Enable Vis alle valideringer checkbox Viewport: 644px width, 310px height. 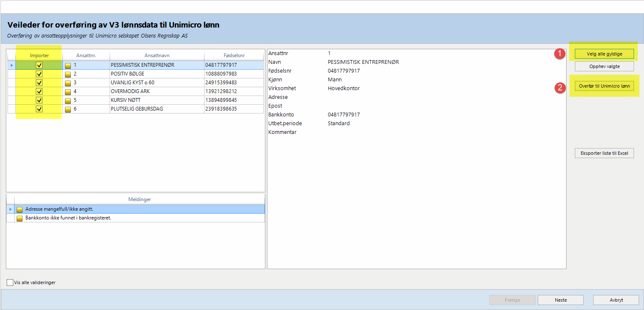tap(10, 282)
